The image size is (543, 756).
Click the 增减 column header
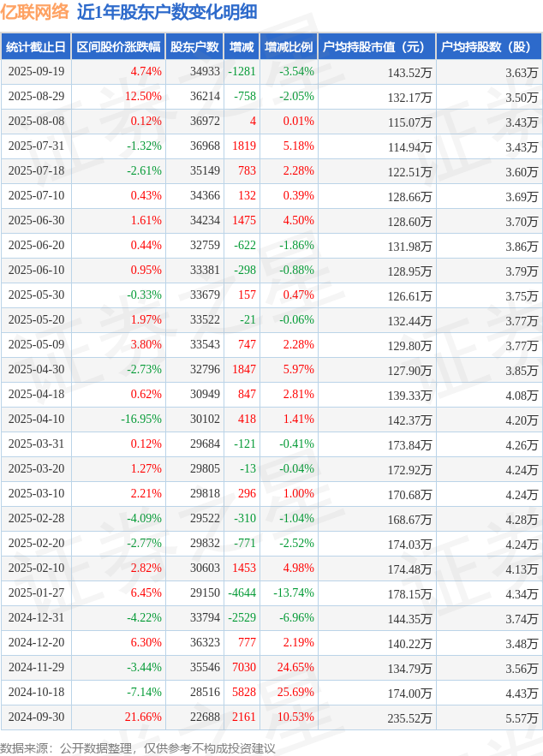point(242,47)
